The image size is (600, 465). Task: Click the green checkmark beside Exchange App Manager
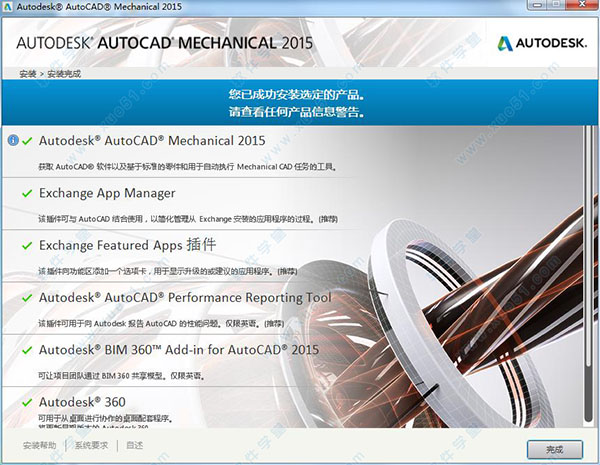click(x=27, y=193)
